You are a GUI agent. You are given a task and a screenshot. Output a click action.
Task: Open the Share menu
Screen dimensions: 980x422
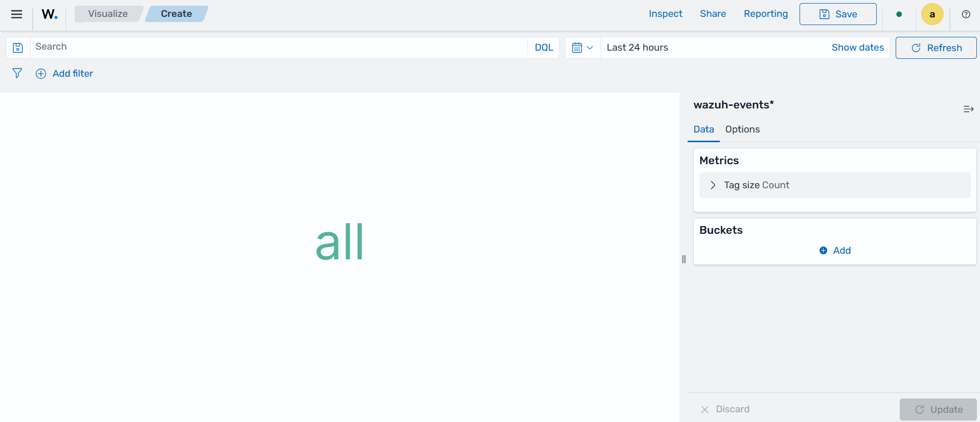(x=713, y=14)
